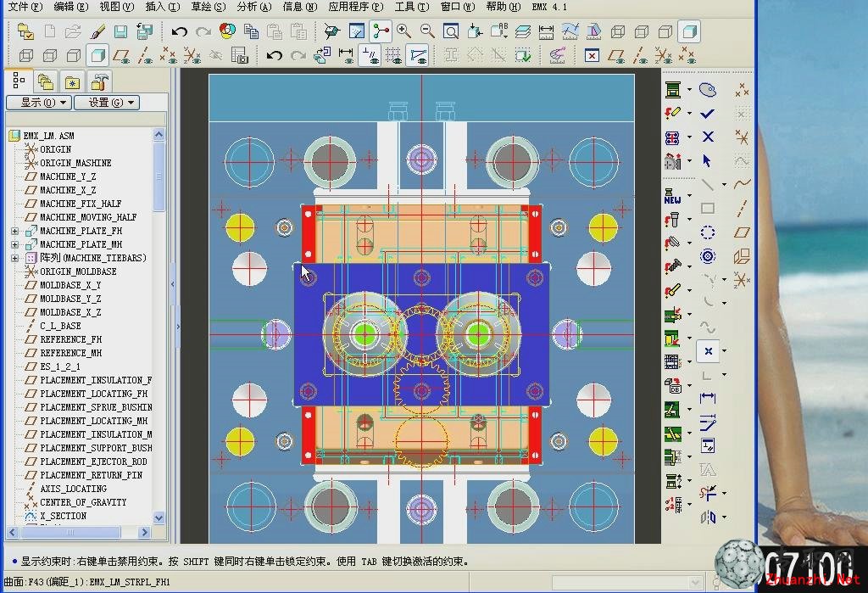This screenshot has width=868, height=593.
Task: Toggle datum planes beside close-window icon
Action: point(616,55)
